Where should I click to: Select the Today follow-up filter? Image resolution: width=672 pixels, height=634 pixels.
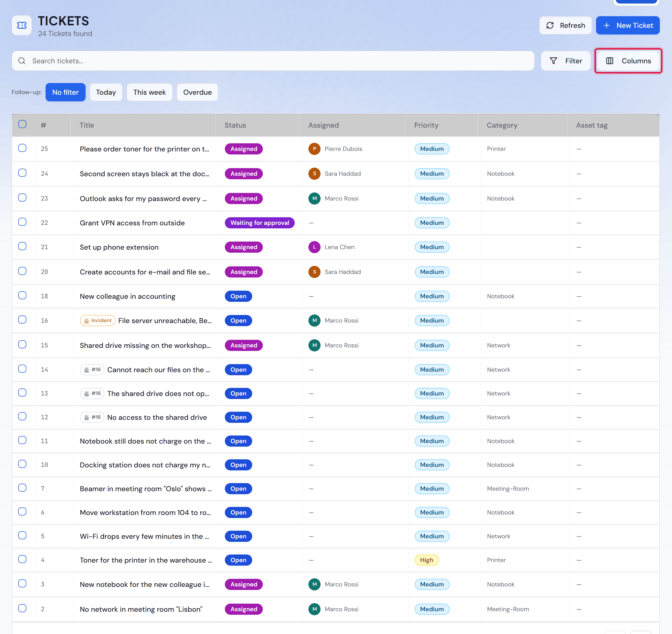point(106,92)
